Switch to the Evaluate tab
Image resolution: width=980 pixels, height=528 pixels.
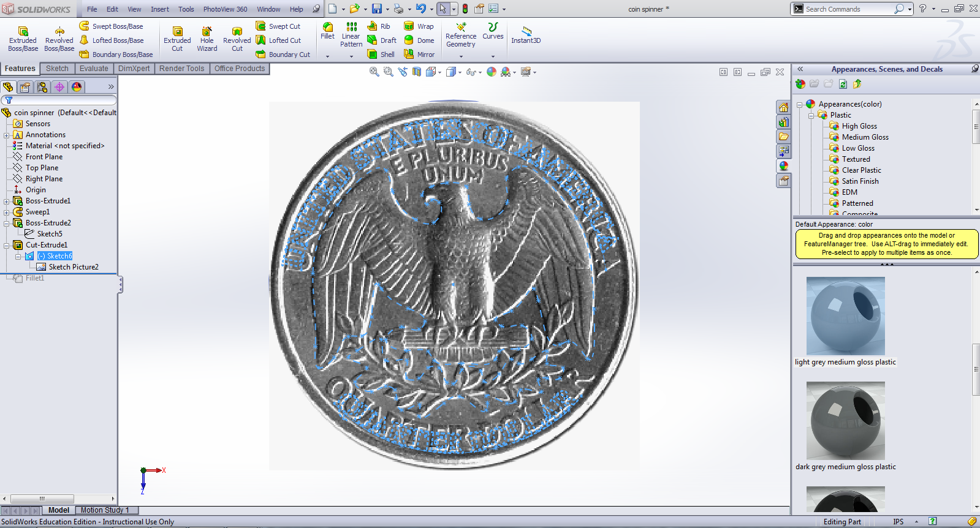[94, 69]
